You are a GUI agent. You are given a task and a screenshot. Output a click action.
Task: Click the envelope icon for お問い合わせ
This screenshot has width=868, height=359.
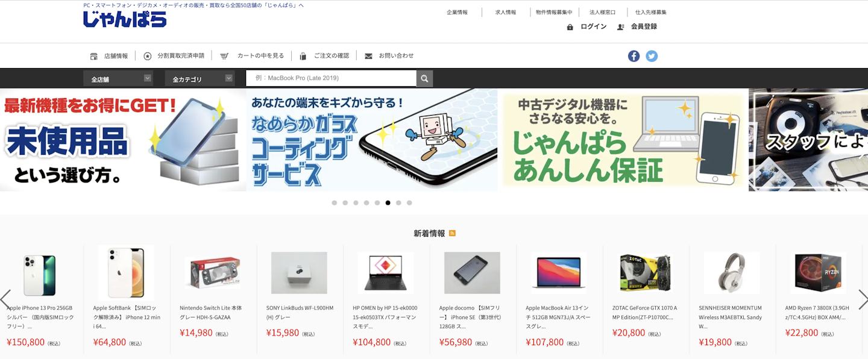coord(368,56)
